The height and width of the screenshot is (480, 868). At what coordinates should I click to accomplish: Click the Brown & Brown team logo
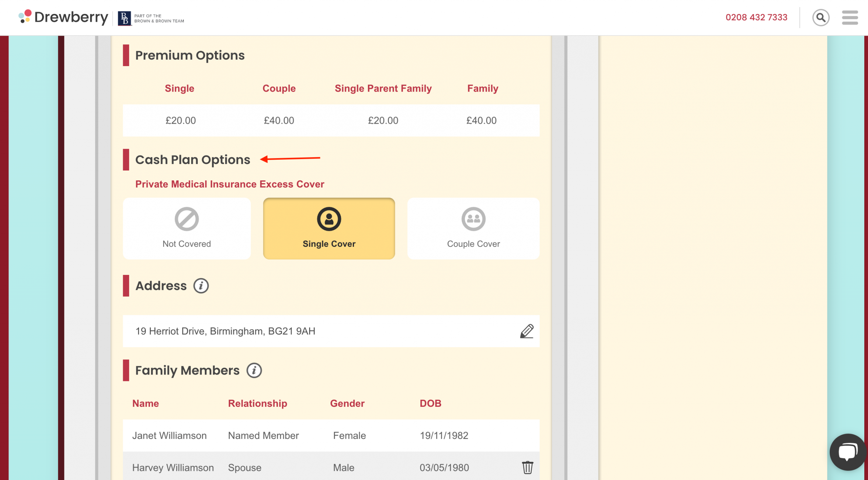pyautogui.click(x=151, y=18)
